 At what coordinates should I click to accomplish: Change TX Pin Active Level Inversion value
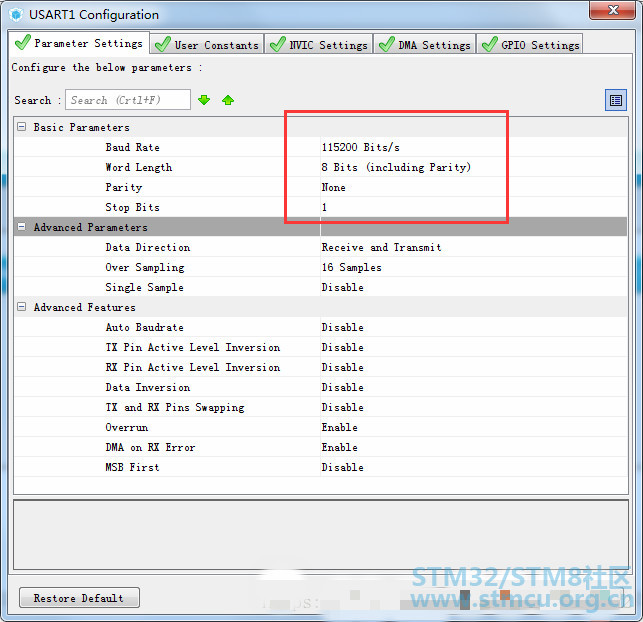point(342,347)
